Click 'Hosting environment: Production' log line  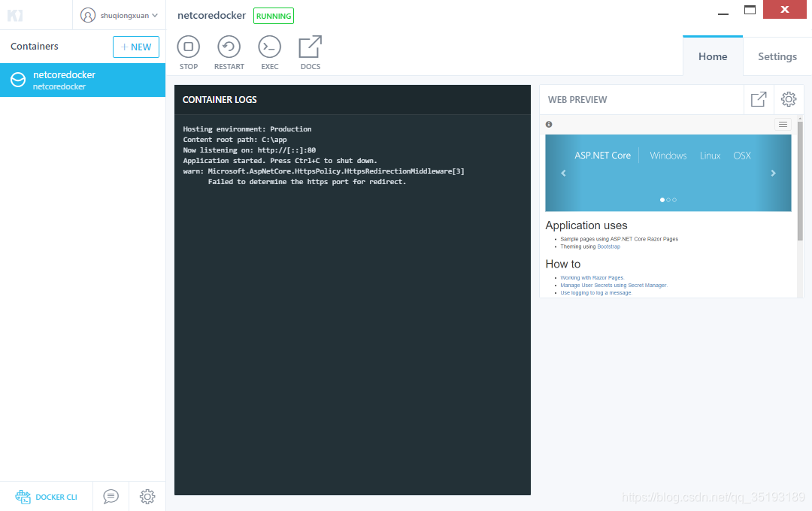[x=247, y=129]
